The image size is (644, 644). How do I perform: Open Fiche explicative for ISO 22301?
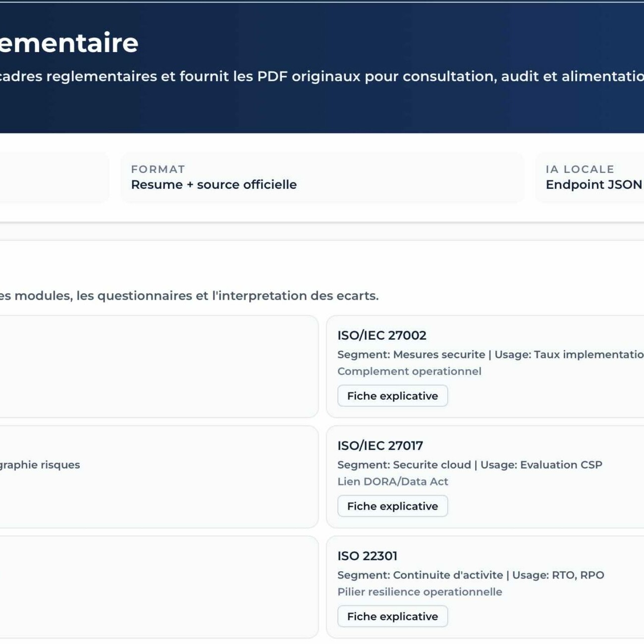tap(392, 616)
